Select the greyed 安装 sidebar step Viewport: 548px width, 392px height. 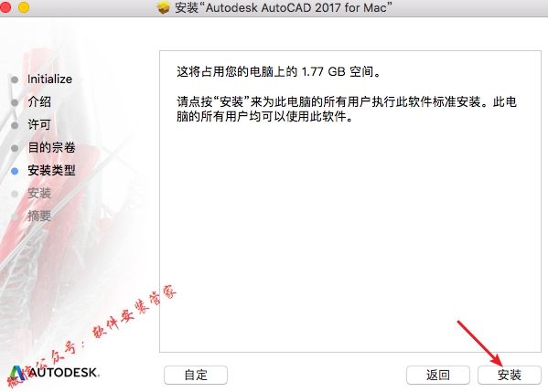coord(39,193)
